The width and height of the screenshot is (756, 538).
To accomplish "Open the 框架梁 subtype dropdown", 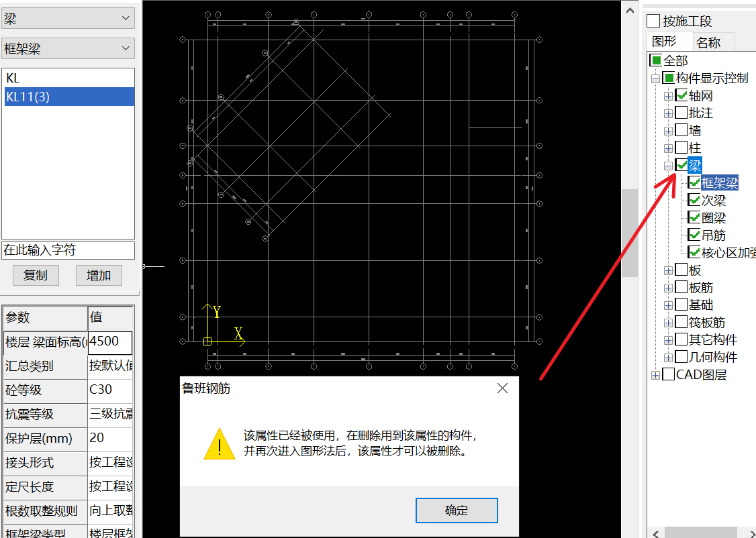I will [68, 48].
